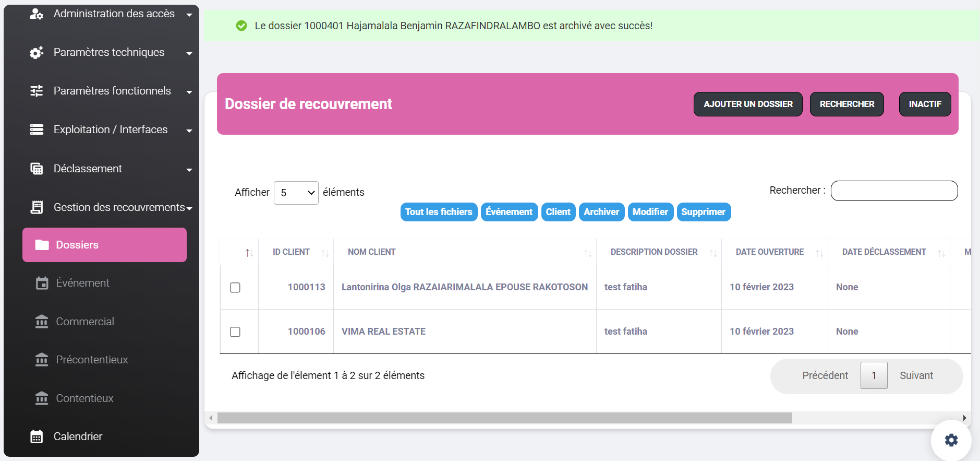Screen dimensions: 980x461
Task: Select the VIMA REAL ESTATE row checkbox
Action: (x=235, y=332)
